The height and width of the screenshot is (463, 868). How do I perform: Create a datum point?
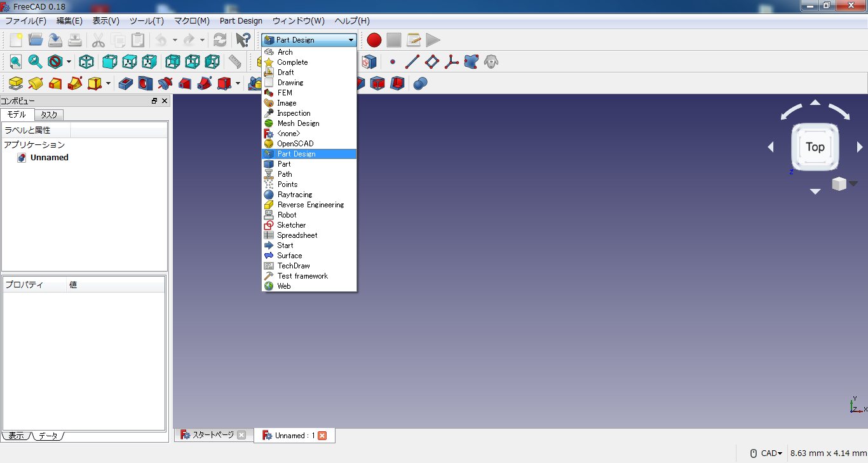coord(393,62)
